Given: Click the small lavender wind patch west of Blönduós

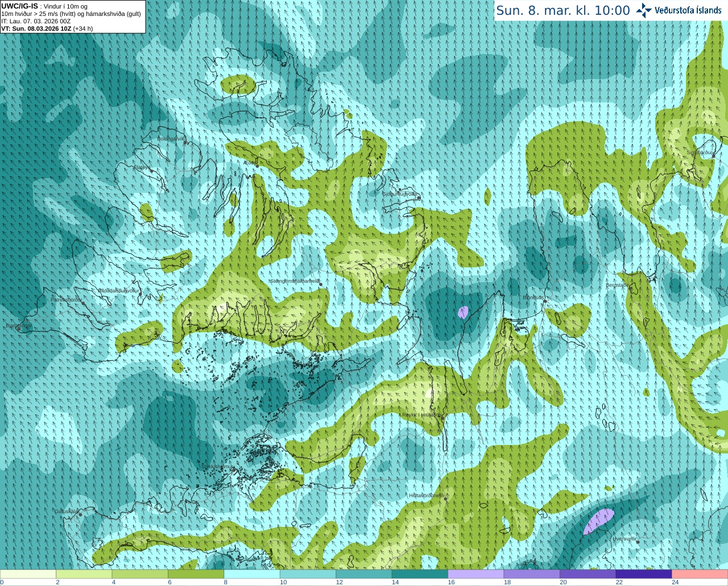Looking at the screenshot, I should point(463,312).
